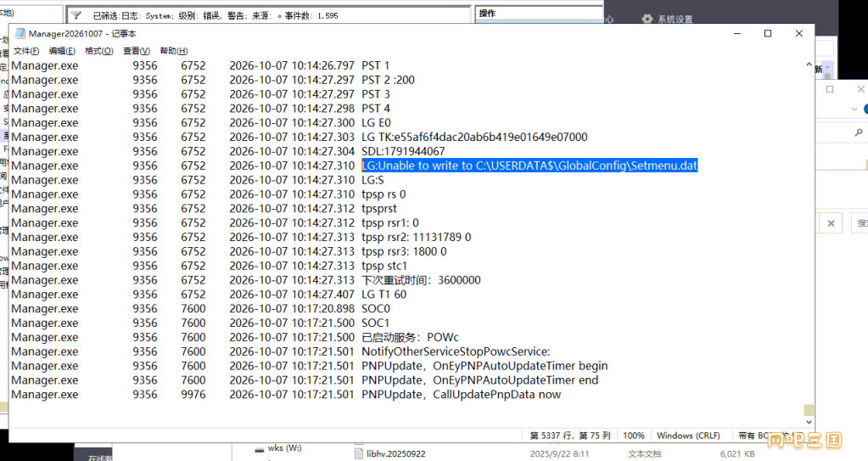Click the 下次重试时间: 3600000 line
The image size is (868, 461).
point(421,280)
